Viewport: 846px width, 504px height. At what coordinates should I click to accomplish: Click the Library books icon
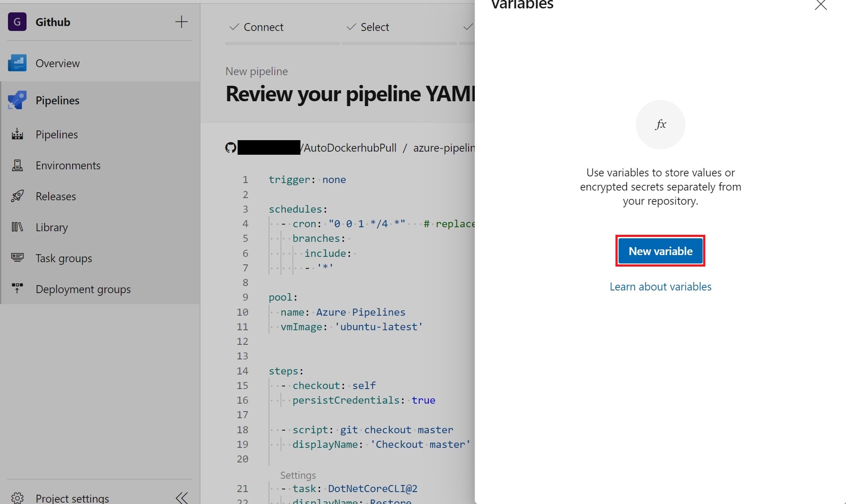17,227
